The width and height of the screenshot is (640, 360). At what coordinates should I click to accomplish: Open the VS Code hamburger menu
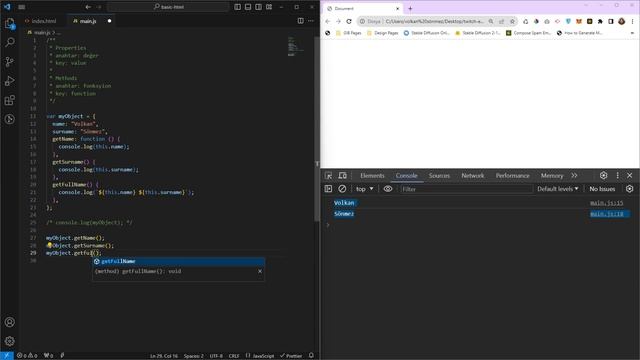pos(22,7)
